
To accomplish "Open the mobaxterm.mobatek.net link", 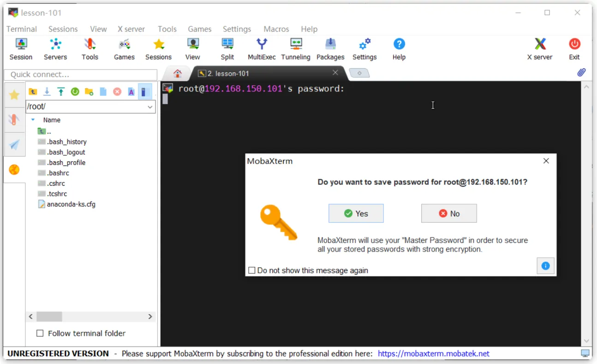I will [434, 354].
